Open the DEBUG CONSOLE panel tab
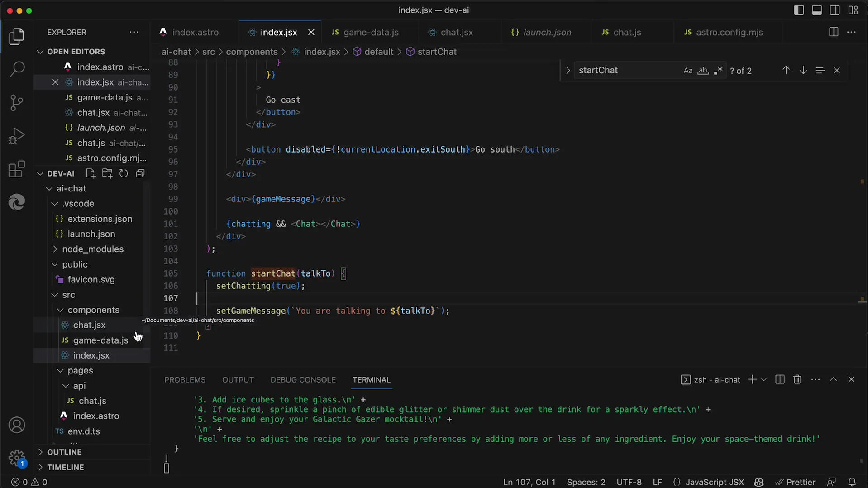Viewport: 868px width, 488px height. [303, 380]
